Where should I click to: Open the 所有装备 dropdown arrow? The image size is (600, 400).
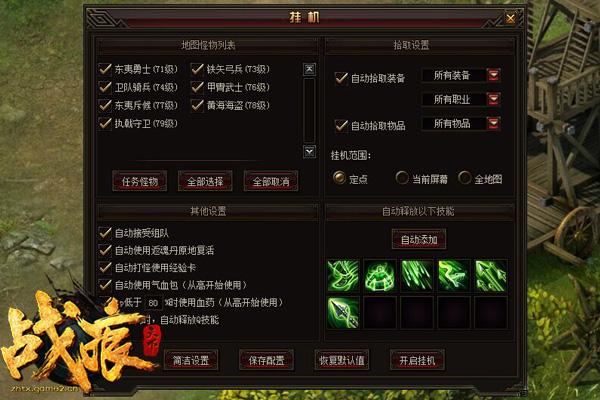(x=494, y=75)
